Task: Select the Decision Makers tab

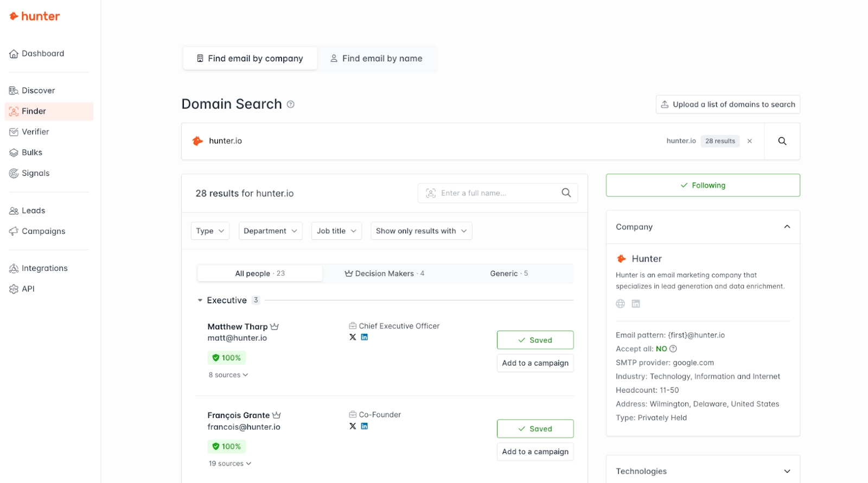Action: click(385, 274)
